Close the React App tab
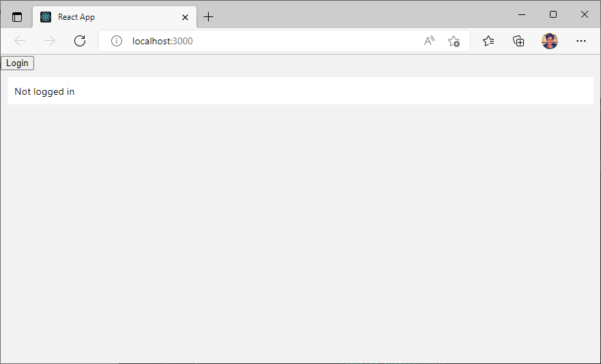The width and height of the screenshot is (601, 364). pyautogui.click(x=185, y=17)
